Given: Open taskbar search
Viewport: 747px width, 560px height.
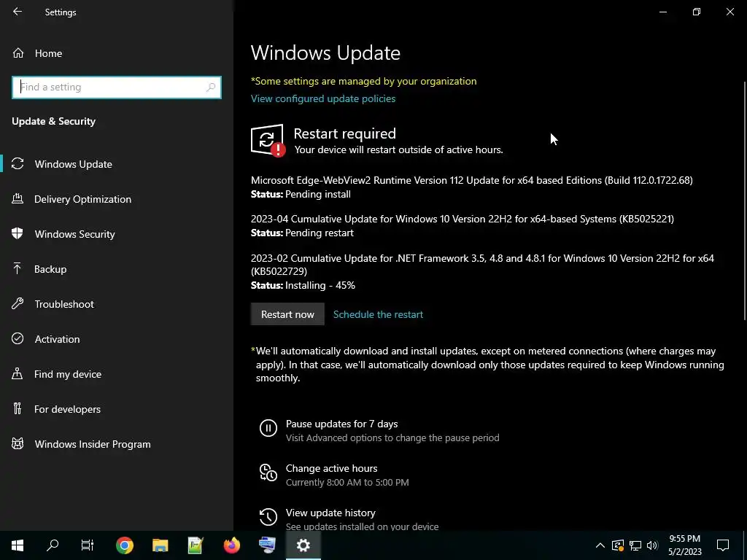Looking at the screenshot, I should tap(53, 545).
